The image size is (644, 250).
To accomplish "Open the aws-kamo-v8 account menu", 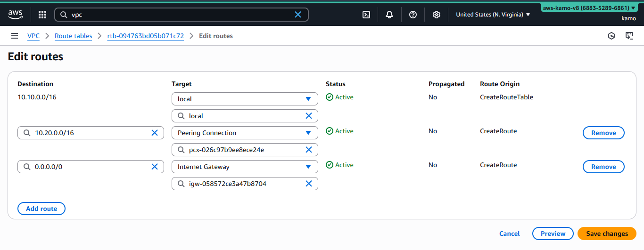I will (589, 8).
